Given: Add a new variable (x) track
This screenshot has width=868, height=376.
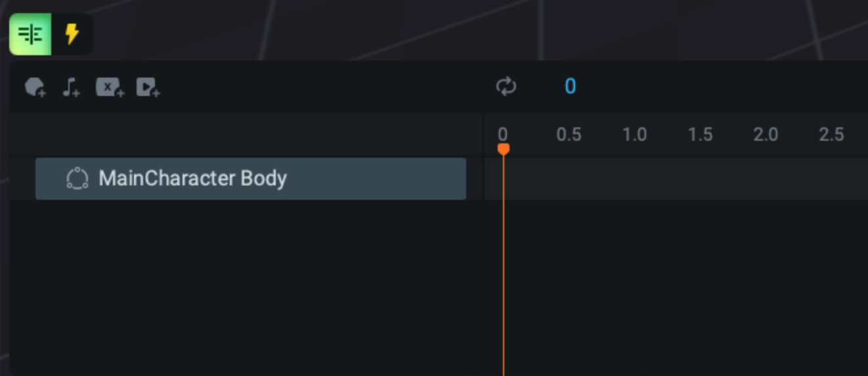Looking at the screenshot, I should [110, 87].
